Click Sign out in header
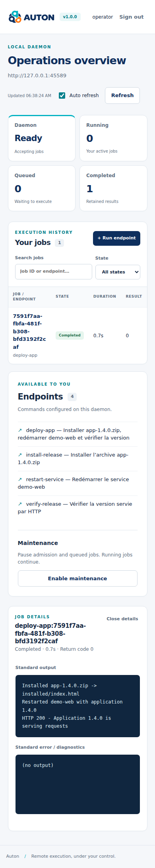This screenshot has height=868, width=155. (x=132, y=17)
